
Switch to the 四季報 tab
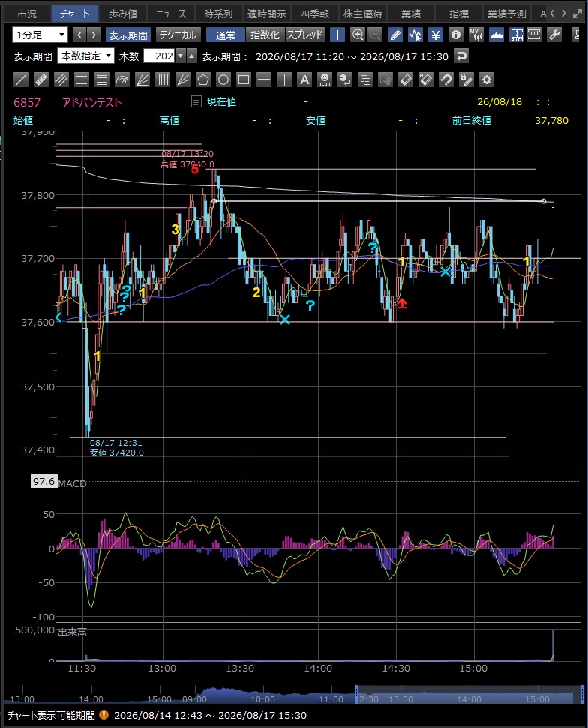pyautogui.click(x=315, y=14)
